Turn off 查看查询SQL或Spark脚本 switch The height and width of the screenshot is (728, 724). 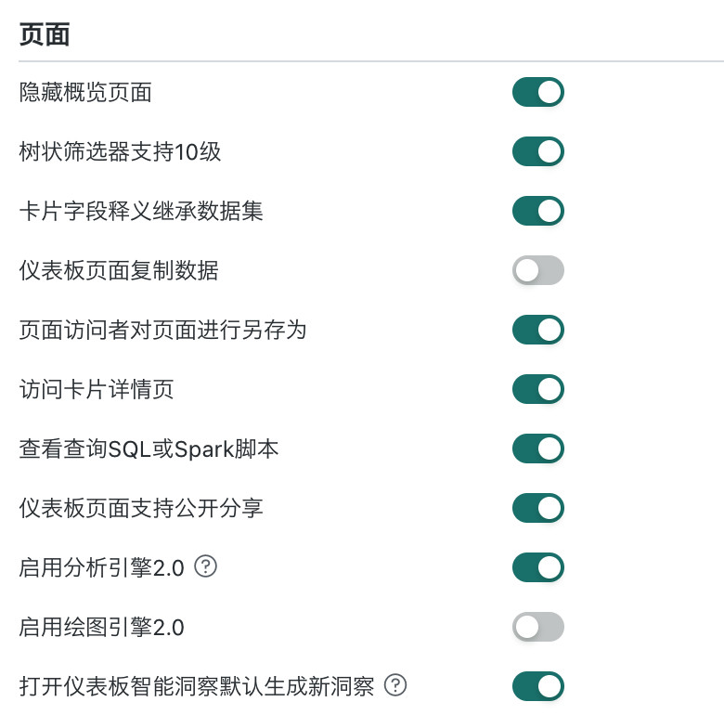coord(538,448)
